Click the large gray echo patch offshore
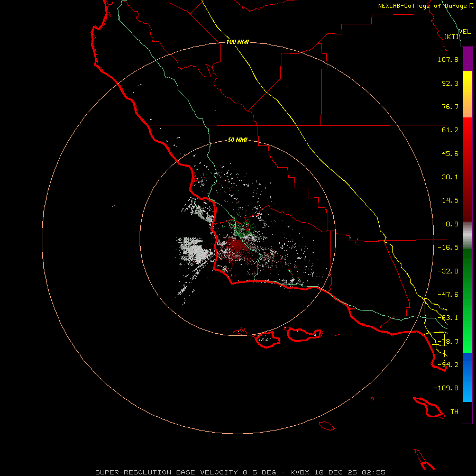Screen dimensions: 476x476 pyautogui.click(x=194, y=251)
